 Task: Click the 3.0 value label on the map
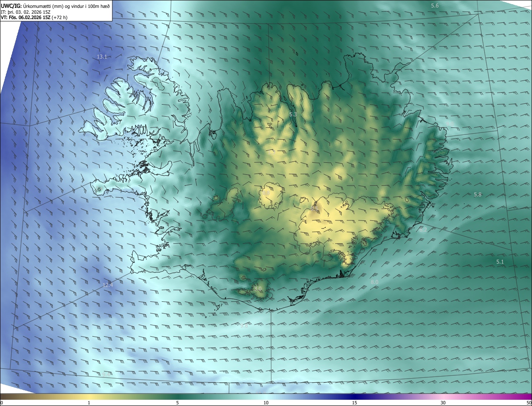(x=258, y=289)
